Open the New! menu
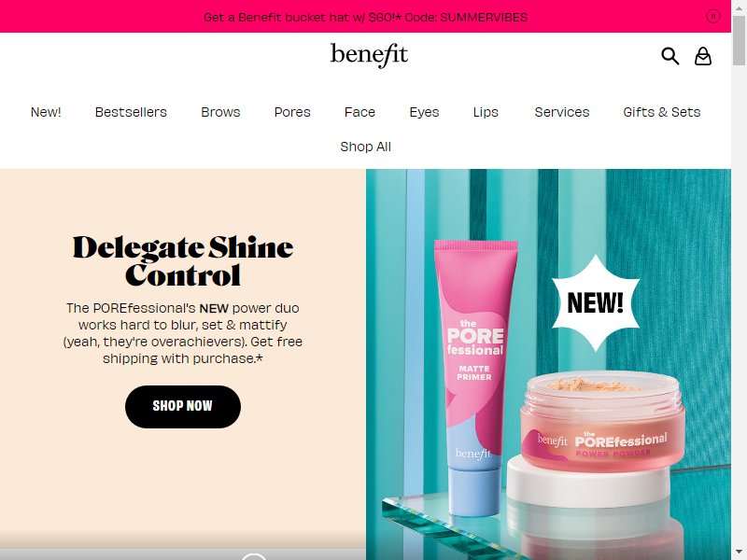 coord(46,112)
